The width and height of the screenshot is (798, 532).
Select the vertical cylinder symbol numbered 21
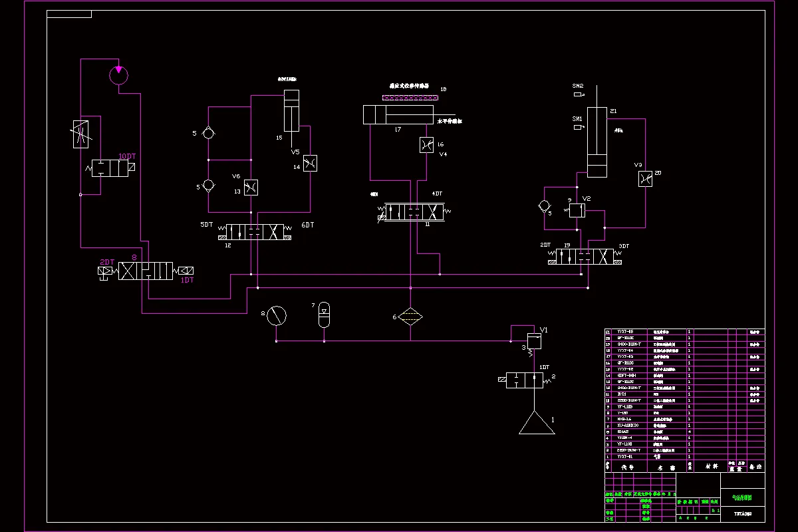[597, 142]
